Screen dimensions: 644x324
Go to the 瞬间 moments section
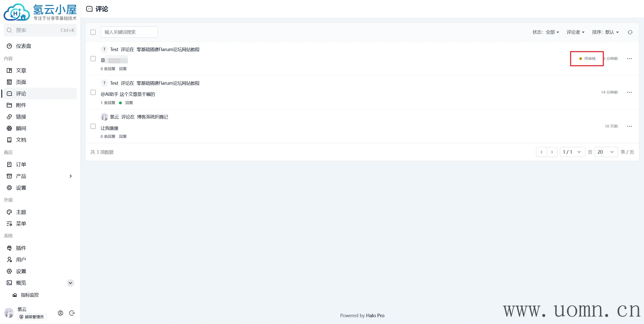pos(21,128)
